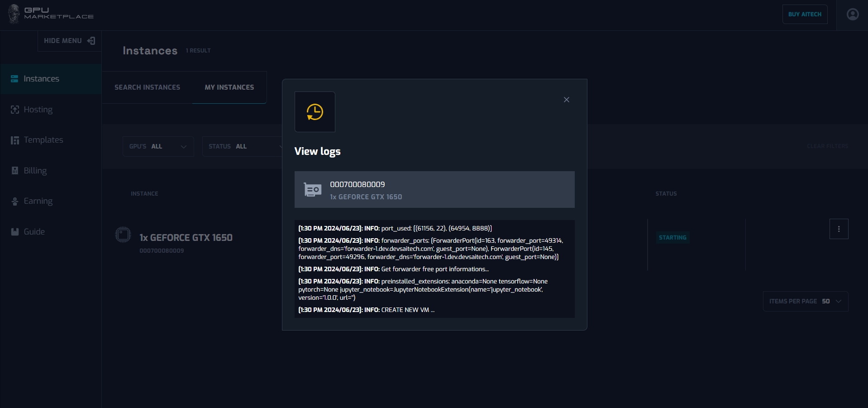This screenshot has height=408, width=868.
Task: Switch to the Search Instances tab
Action: coord(147,87)
